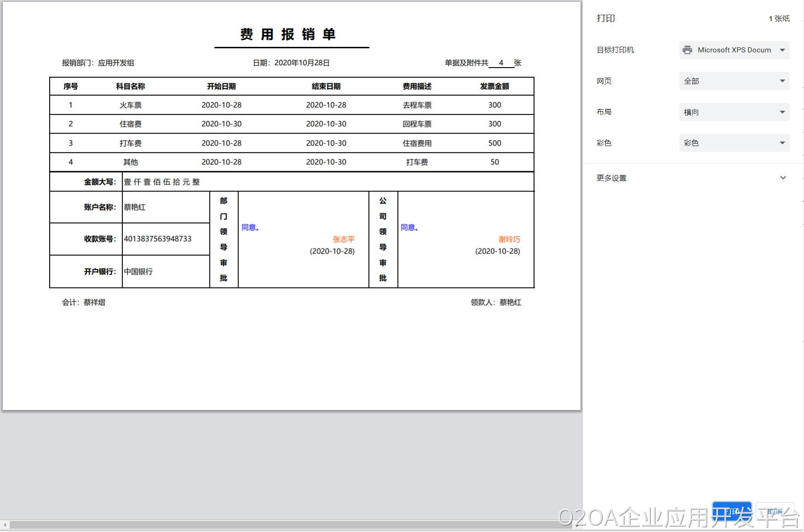This screenshot has height=532, width=804.
Task: Click the arrow icon of the destination selector
Action: (x=782, y=50)
